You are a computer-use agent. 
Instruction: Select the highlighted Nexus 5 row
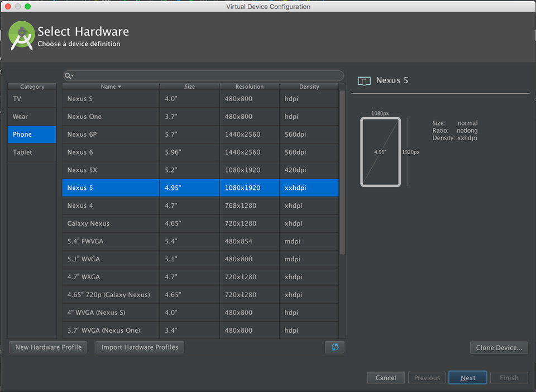(x=200, y=188)
